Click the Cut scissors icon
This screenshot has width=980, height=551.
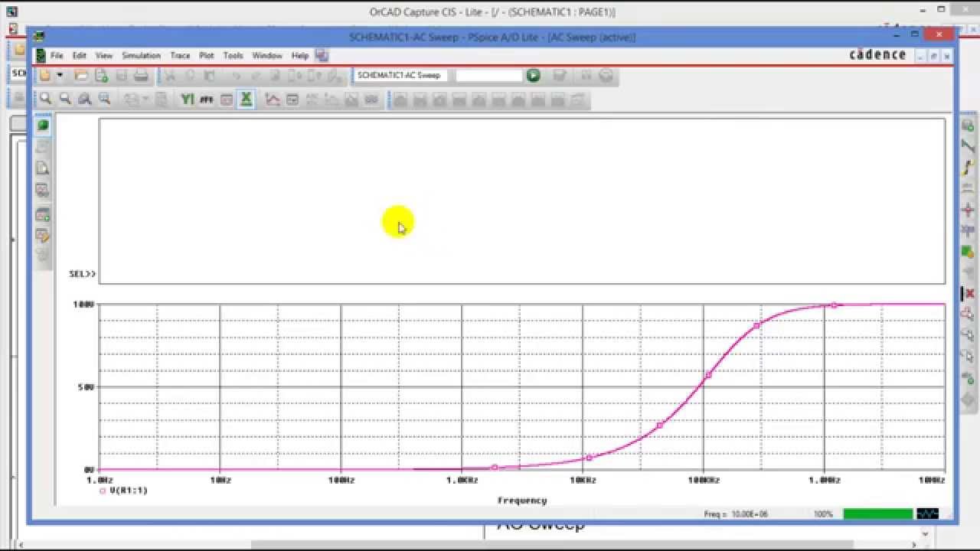coord(170,75)
